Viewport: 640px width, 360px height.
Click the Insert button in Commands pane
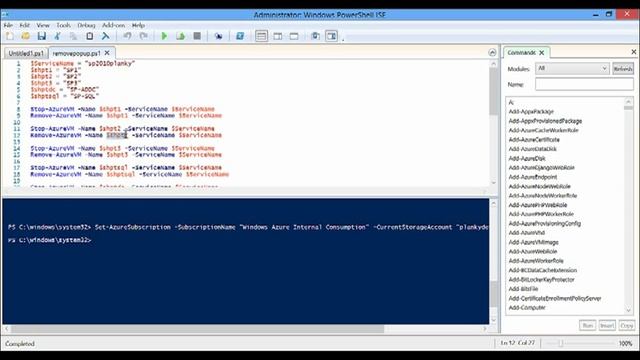(x=607, y=325)
